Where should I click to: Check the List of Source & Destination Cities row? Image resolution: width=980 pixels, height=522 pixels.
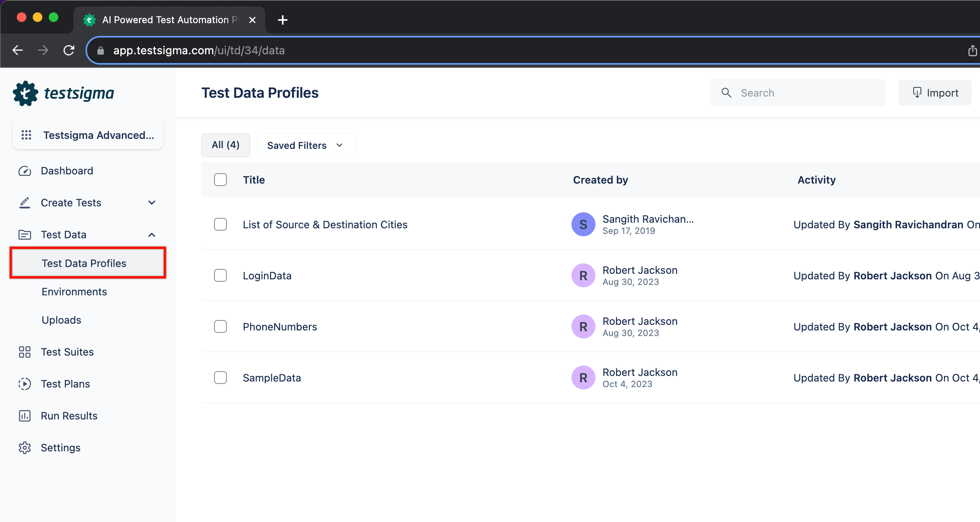(x=220, y=224)
